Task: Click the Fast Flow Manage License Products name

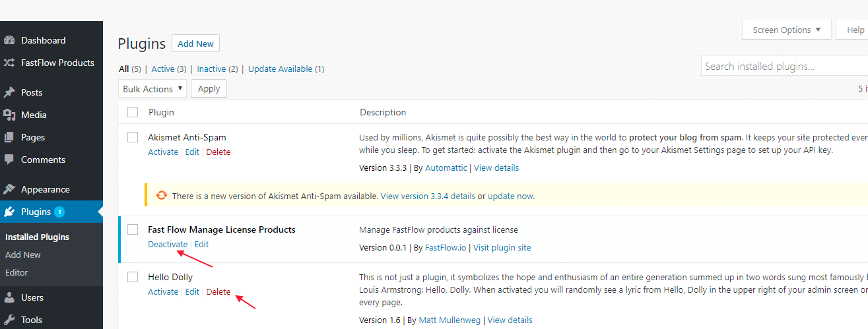Action: [x=222, y=229]
